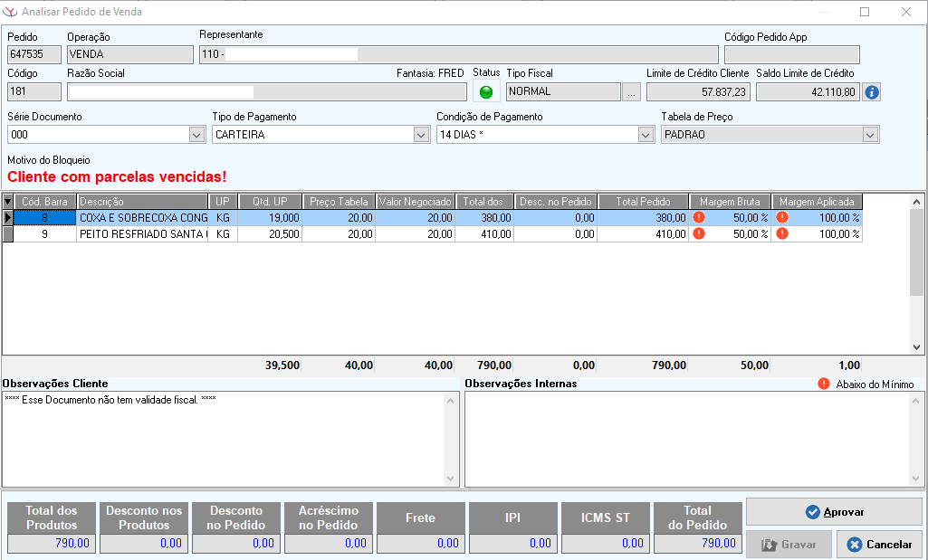
Task: Select COXA E SOBRECOXA CONG description cell
Action: [x=143, y=218]
